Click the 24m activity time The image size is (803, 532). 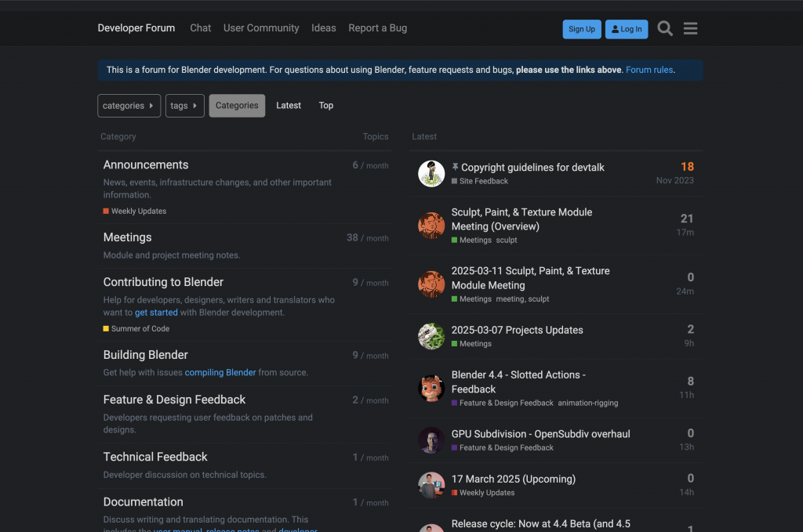pyautogui.click(x=685, y=291)
